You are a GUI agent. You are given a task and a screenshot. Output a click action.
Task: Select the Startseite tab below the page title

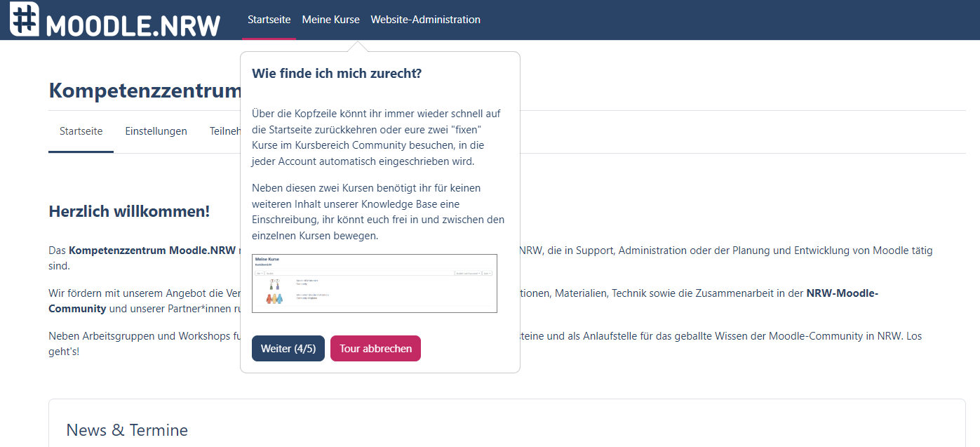(81, 131)
